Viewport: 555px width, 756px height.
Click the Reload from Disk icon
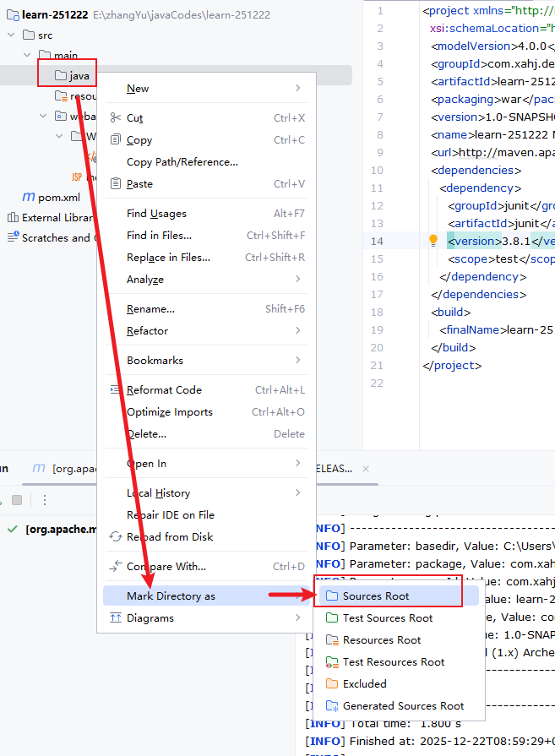click(x=115, y=536)
